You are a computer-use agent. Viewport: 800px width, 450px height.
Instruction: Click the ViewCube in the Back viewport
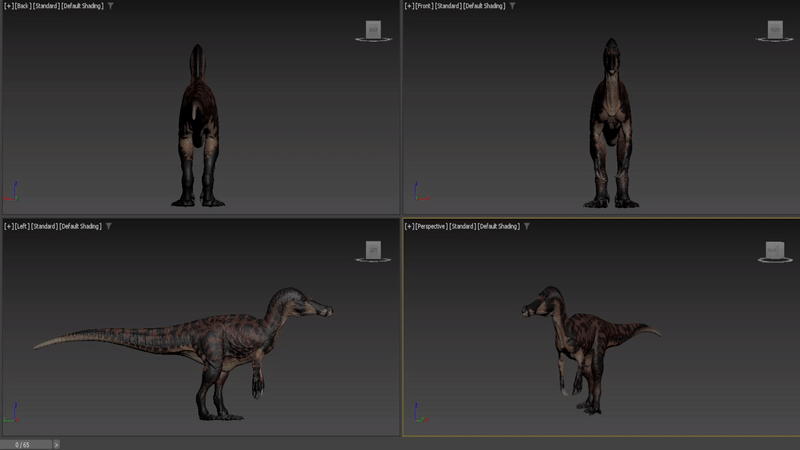click(x=373, y=30)
